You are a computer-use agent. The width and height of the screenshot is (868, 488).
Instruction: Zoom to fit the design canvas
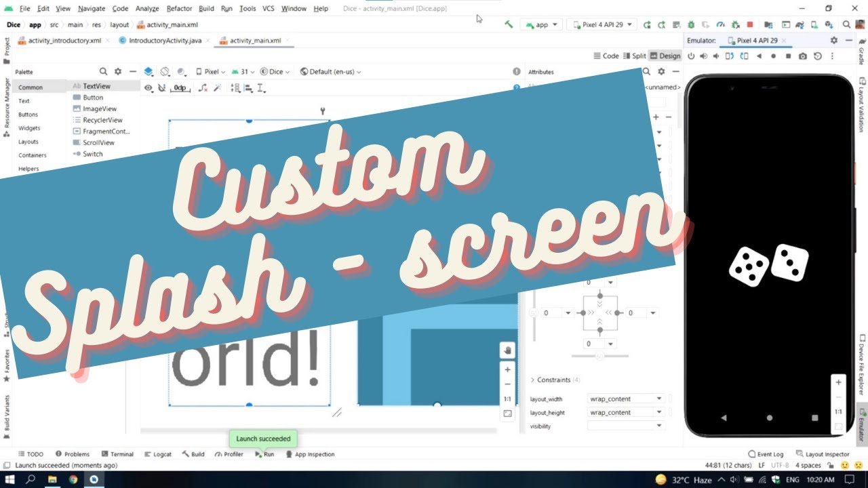pos(507,413)
